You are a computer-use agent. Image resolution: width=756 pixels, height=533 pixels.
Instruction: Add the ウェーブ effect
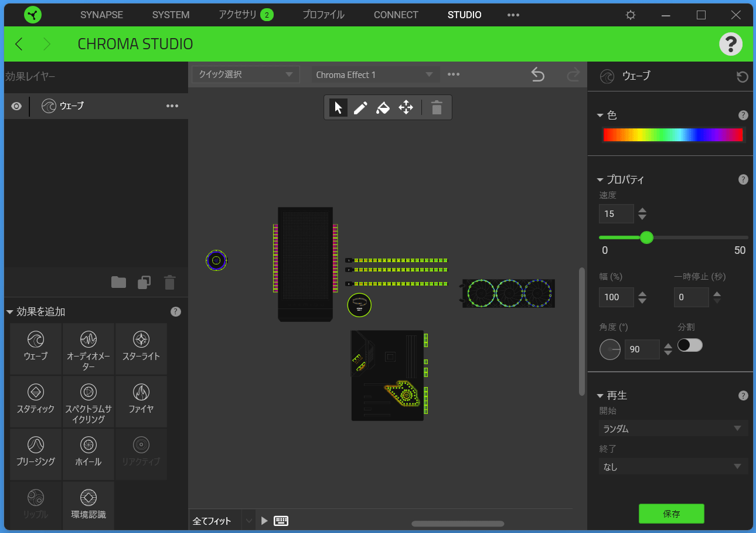pos(36,348)
